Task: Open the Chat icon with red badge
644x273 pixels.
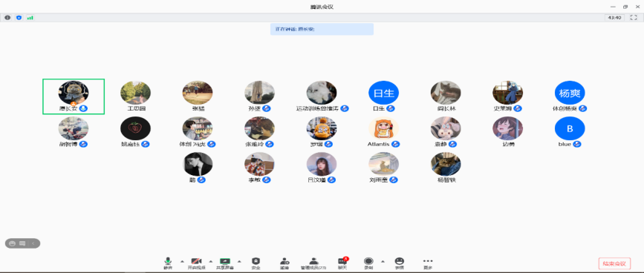Action: coord(342,263)
